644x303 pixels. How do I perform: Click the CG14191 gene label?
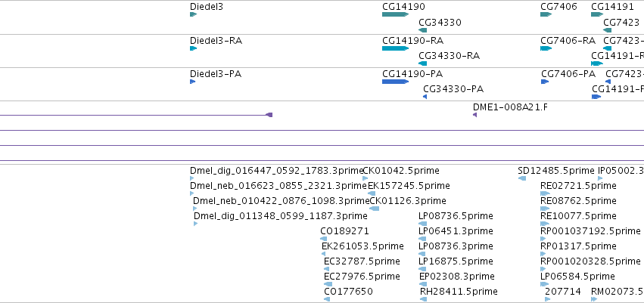(x=612, y=7)
